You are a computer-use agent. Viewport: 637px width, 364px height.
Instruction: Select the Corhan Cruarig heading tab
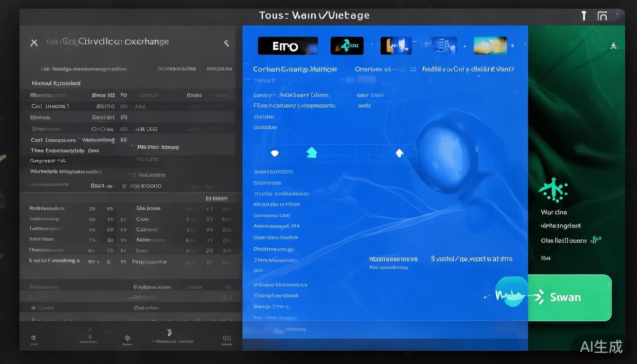coord(295,69)
